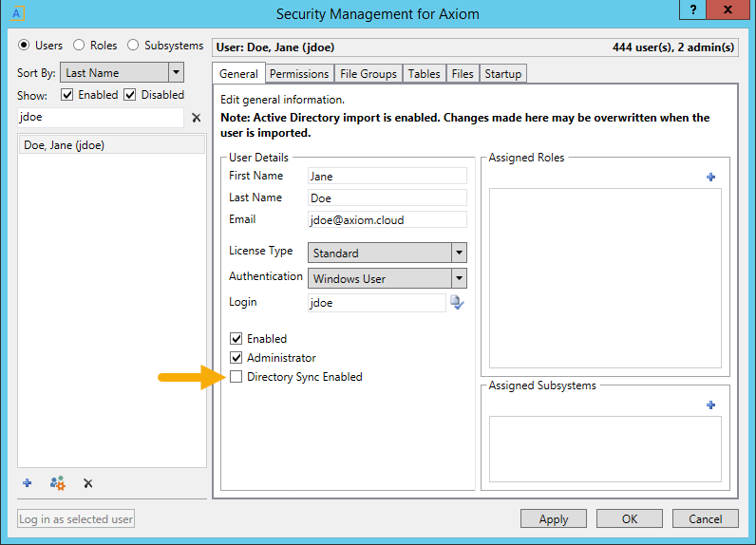Open the Sort By dropdown
The width and height of the screenshot is (756, 545).
(122, 72)
